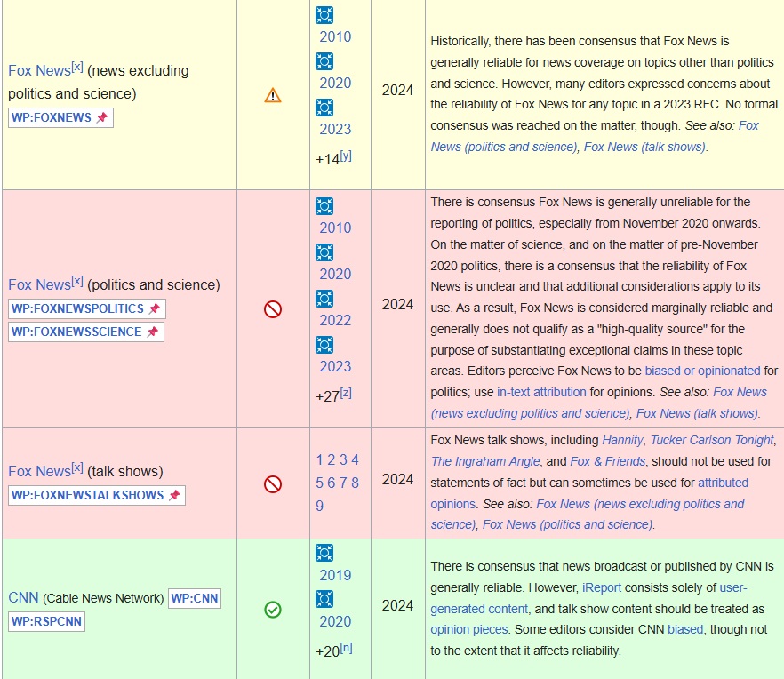Click red no-entry icon in politics and science row
The image size is (784, 679).
(x=273, y=309)
